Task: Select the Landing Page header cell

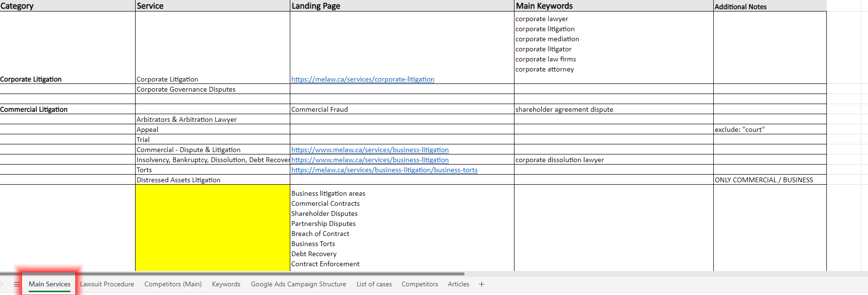Action: point(402,6)
